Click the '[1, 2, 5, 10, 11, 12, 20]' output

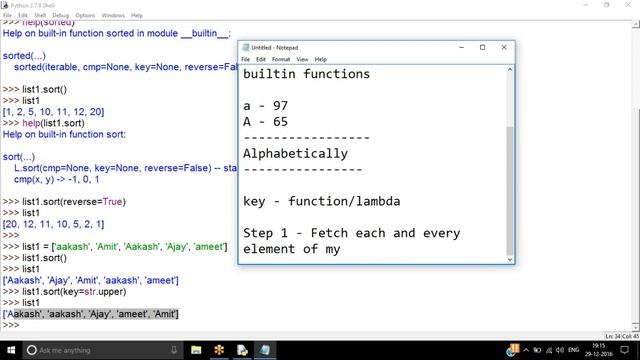53,112
